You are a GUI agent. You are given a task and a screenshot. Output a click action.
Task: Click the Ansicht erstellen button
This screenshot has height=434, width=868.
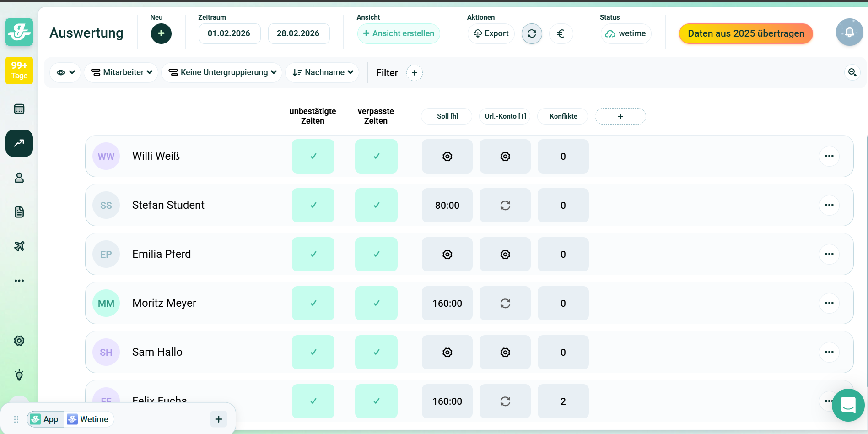399,34
